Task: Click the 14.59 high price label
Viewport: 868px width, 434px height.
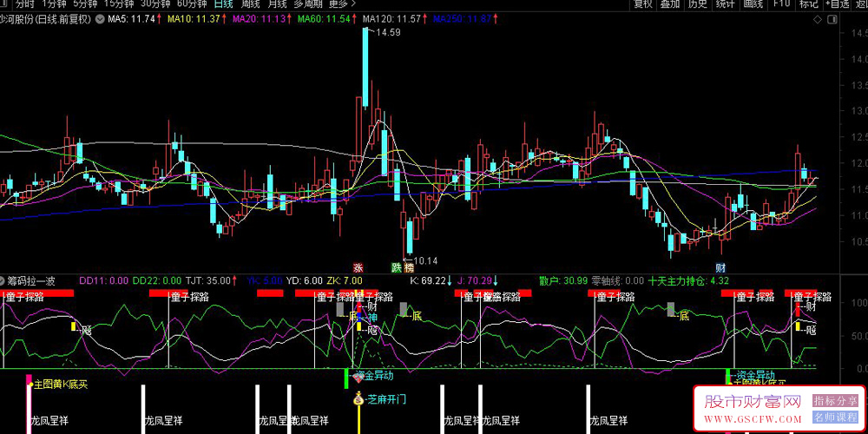Action: click(x=388, y=33)
